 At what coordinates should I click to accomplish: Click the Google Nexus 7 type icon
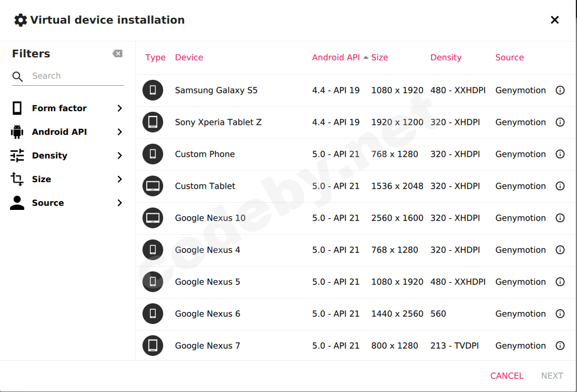point(153,346)
